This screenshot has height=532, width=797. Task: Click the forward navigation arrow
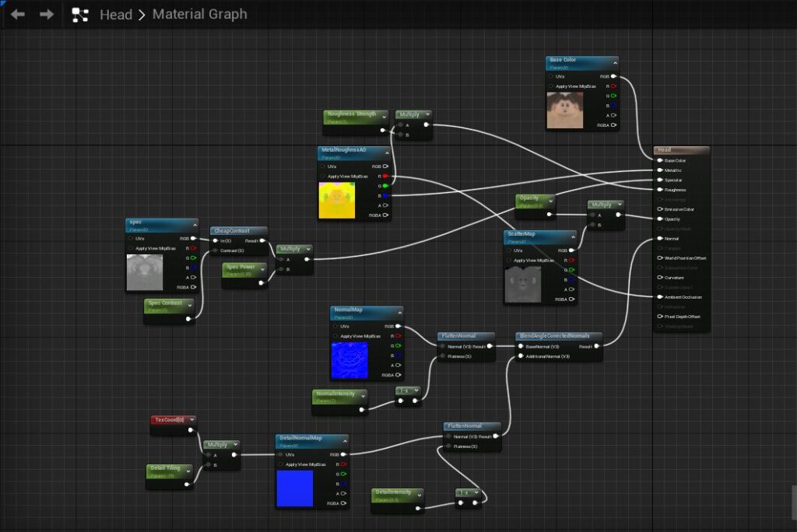click(47, 15)
